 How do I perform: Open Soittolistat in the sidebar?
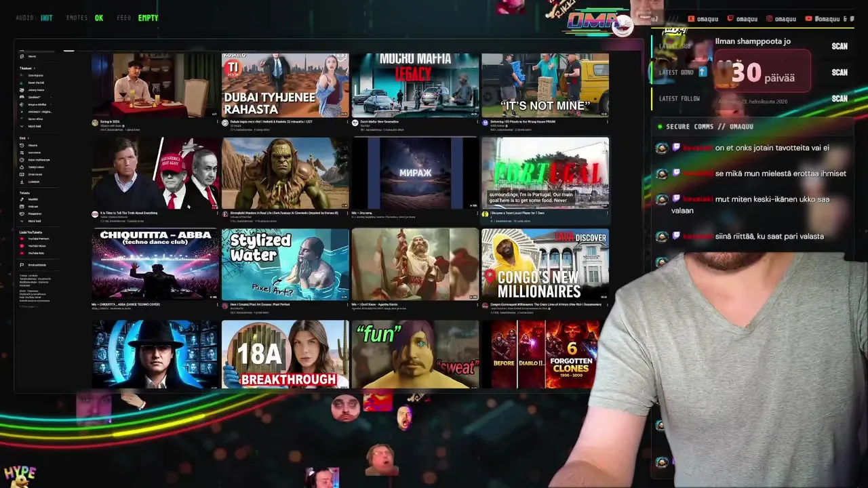31,152
